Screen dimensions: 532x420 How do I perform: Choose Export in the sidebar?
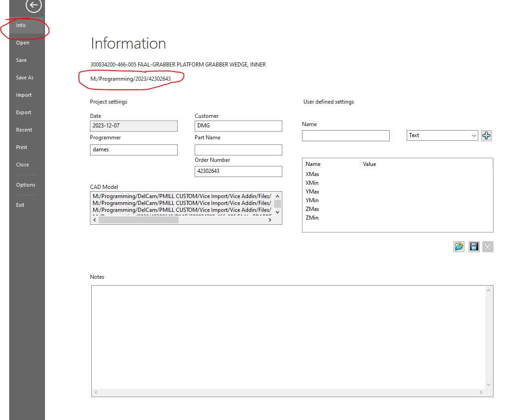(23, 112)
